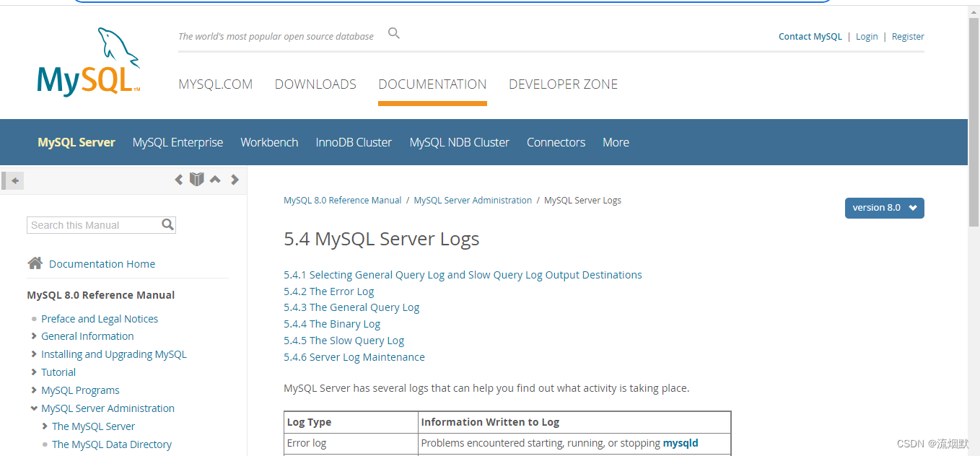980x456 pixels.
Task: Open Installing and Upgrading MySQL link
Action: point(114,354)
